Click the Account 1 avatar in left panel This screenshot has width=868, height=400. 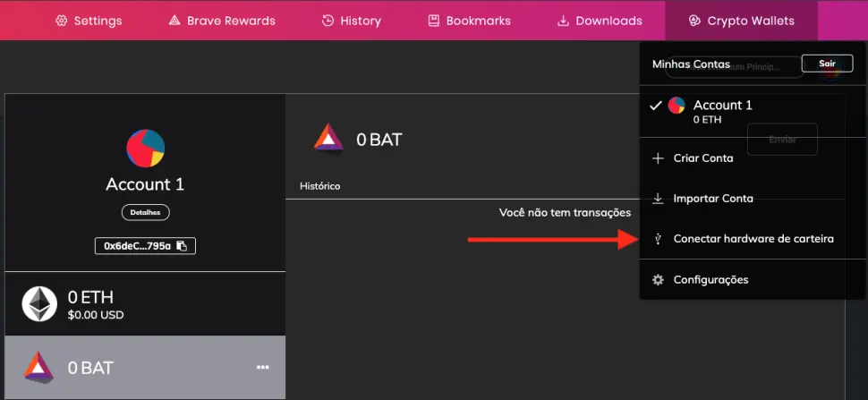(145, 149)
